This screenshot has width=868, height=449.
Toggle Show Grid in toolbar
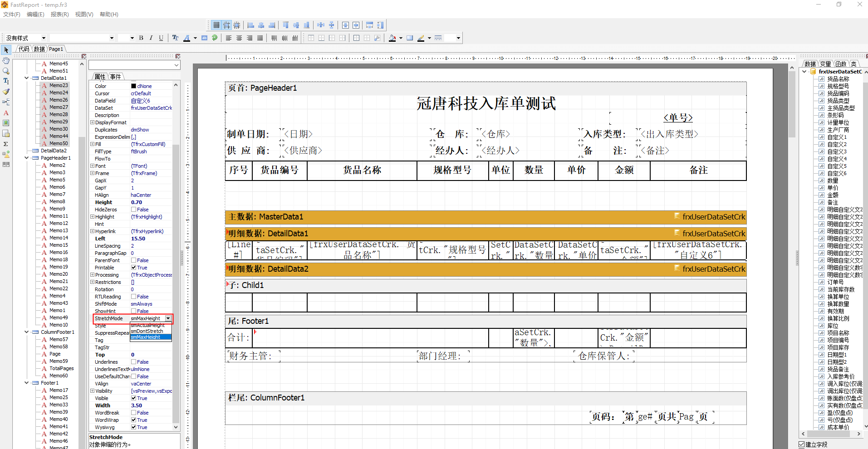[216, 25]
